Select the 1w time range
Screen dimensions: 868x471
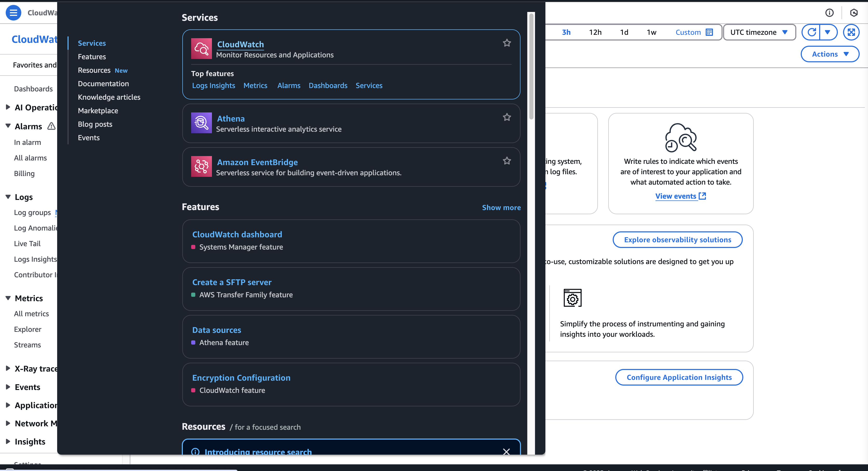pos(651,32)
